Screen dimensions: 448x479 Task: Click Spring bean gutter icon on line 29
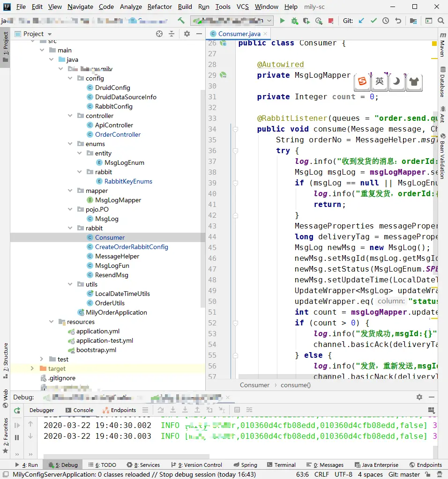coord(223,75)
